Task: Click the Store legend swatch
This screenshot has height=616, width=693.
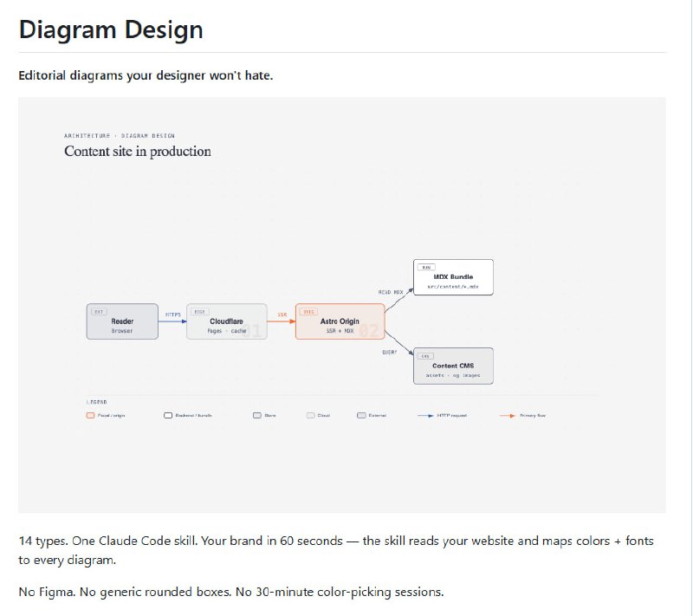Action: [x=257, y=416]
